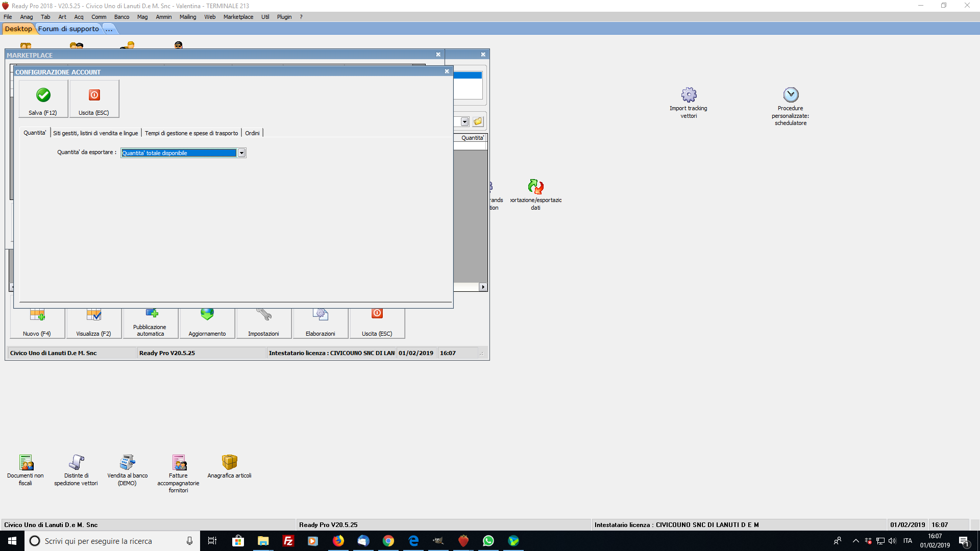The height and width of the screenshot is (551, 980).
Task: Open Distinte di spedizione vettori icon
Action: tap(77, 462)
